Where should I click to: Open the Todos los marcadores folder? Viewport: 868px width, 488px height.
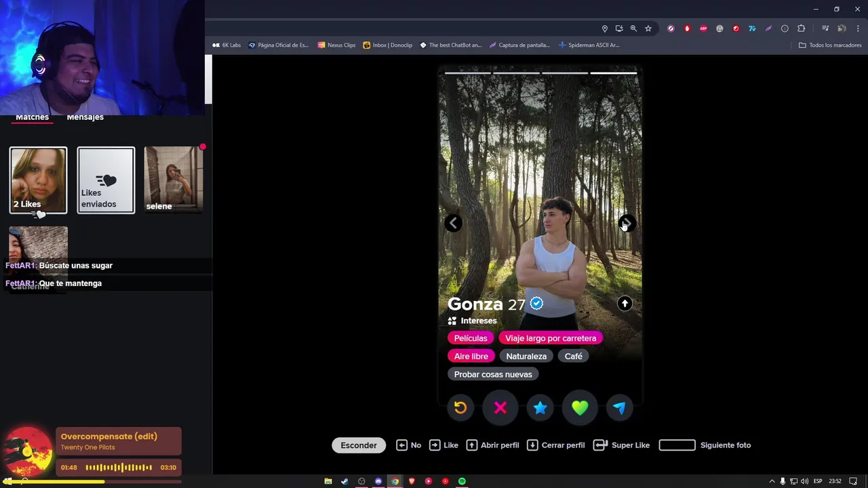point(830,45)
